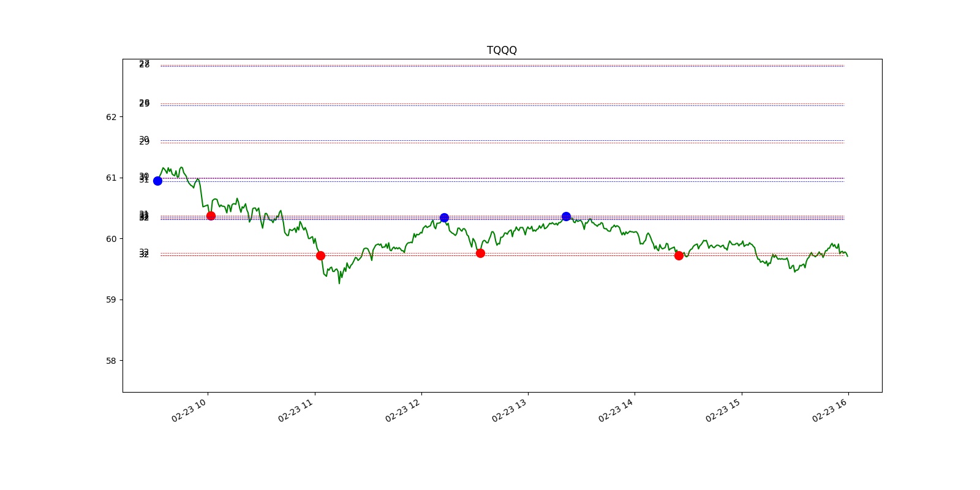Viewport: 980px width, 490px height.
Task: Click the y-axis label 60
Action: click(111, 239)
